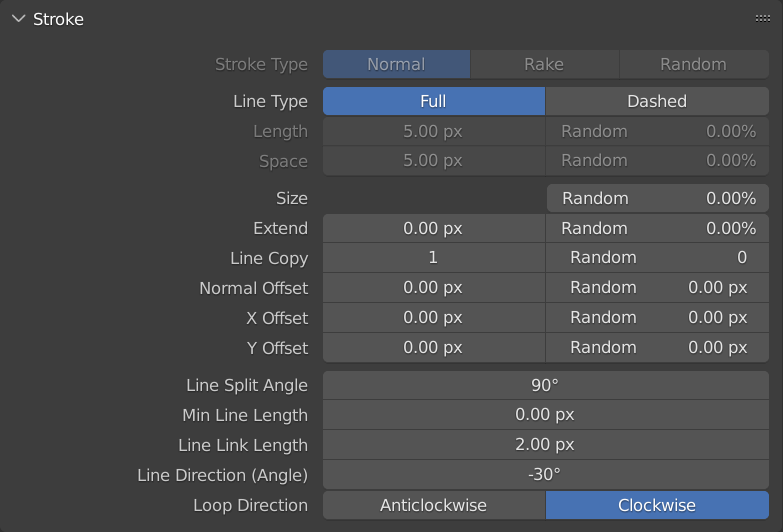Click the X Offset Random field
This screenshot has height=532, width=783.
(657, 318)
